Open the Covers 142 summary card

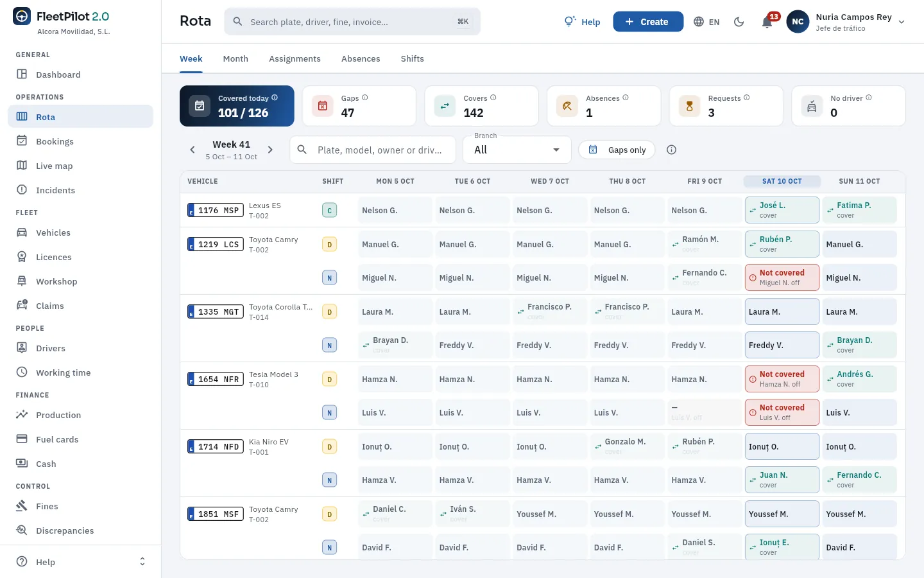481,106
